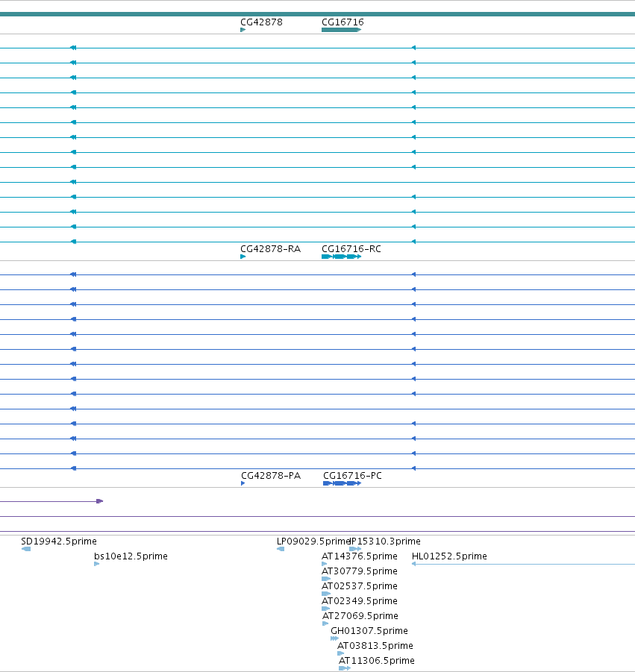
Task: Click the HL01252.5prime alignment line
Action: click(523, 564)
